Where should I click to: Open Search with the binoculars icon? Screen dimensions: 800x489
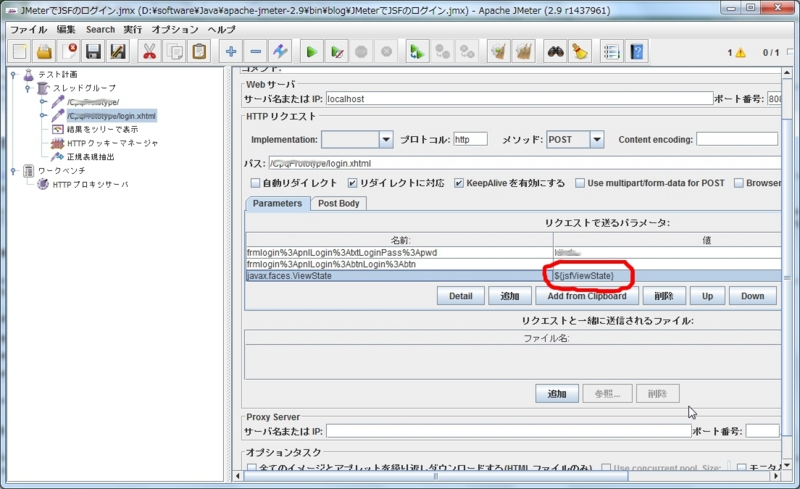coord(555,52)
